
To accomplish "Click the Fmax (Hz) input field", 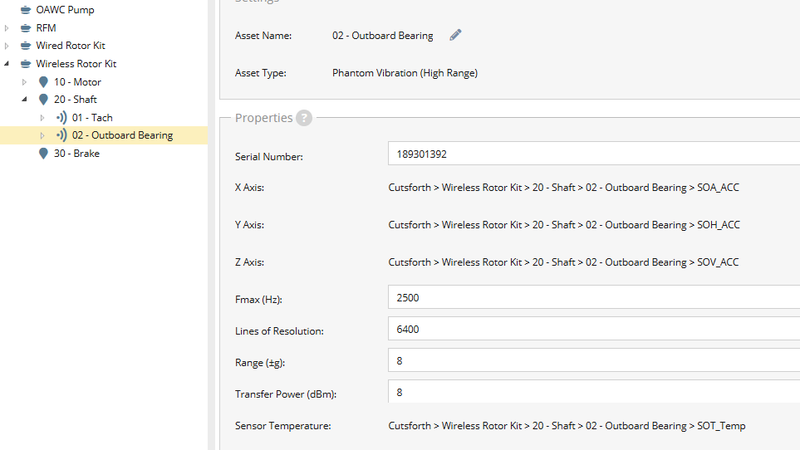I will click(x=594, y=297).
